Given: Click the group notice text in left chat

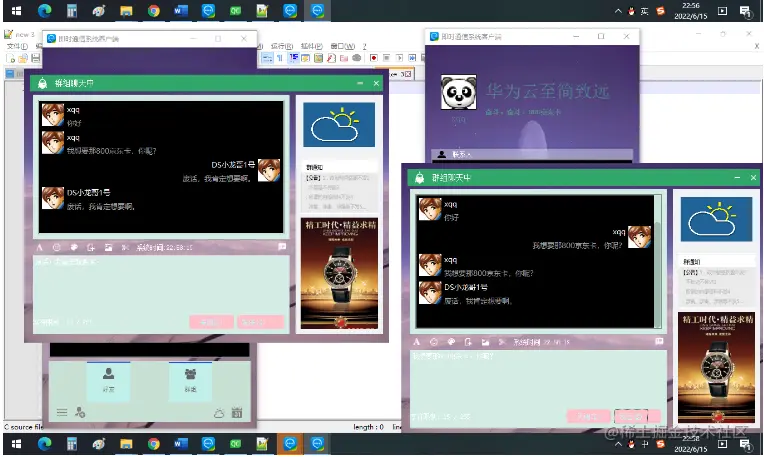Looking at the screenshot, I should coord(339,192).
